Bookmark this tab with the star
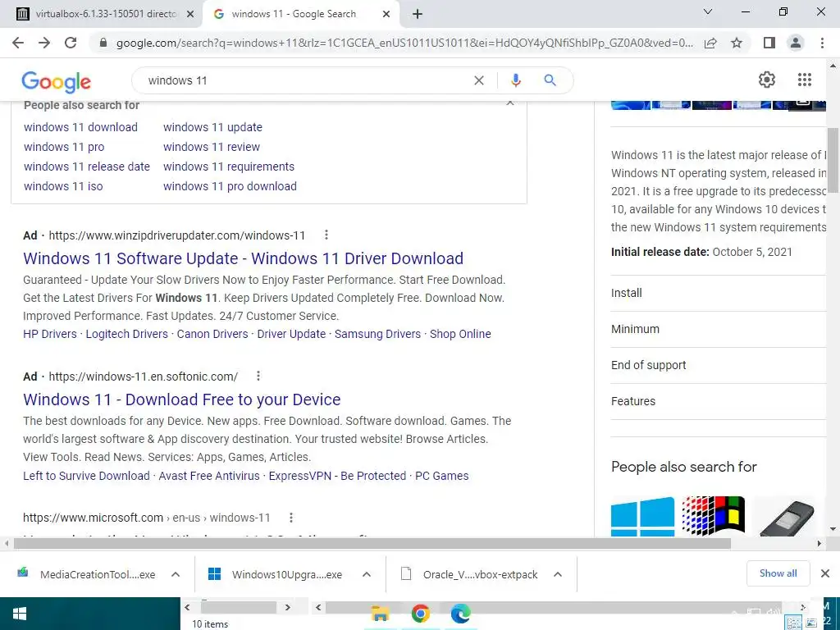The height and width of the screenshot is (630, 840). coord(737,43)
